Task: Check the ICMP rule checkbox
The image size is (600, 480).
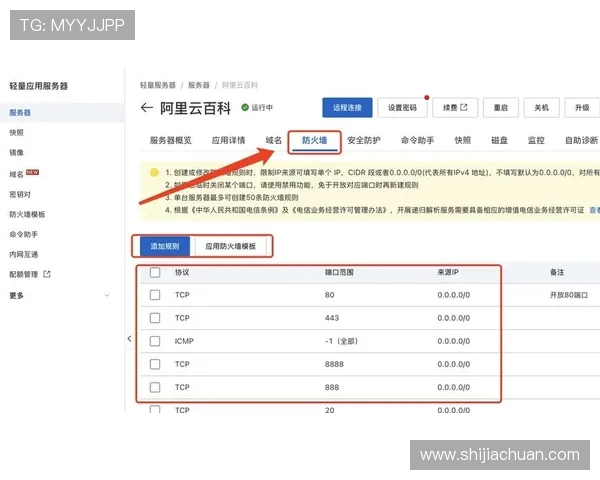Action: 155,341
